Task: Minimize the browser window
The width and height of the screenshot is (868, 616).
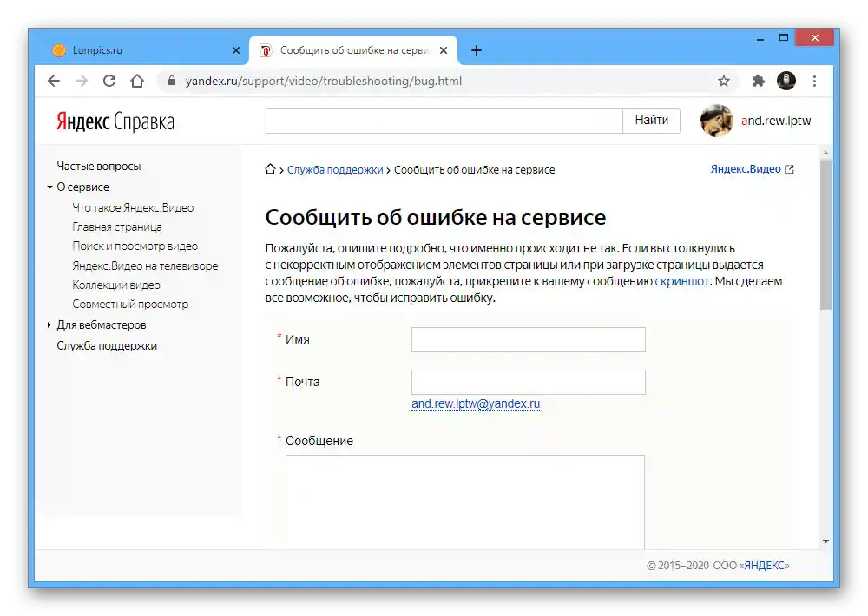Action: (x=760, y=39)
